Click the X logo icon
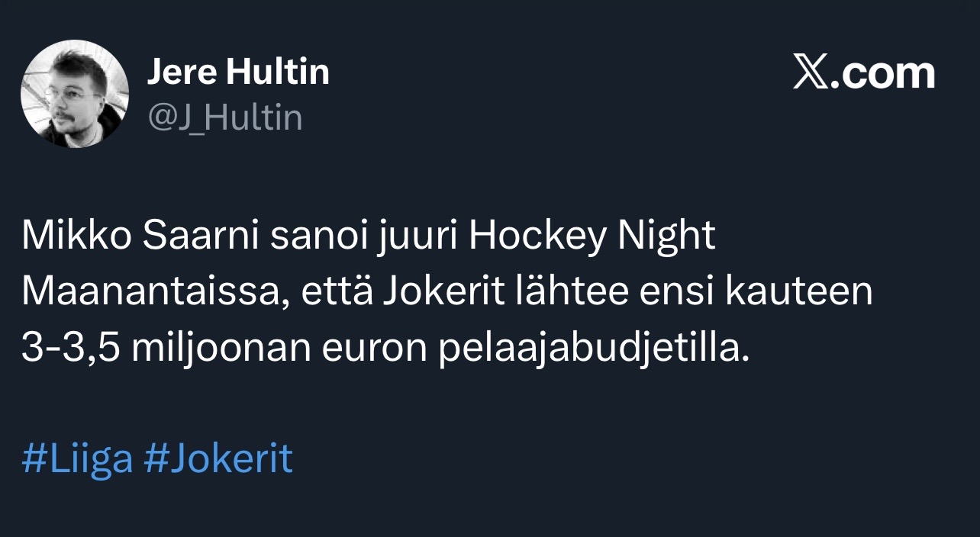Viewport: 980px width, 537px height. (811, 74)
